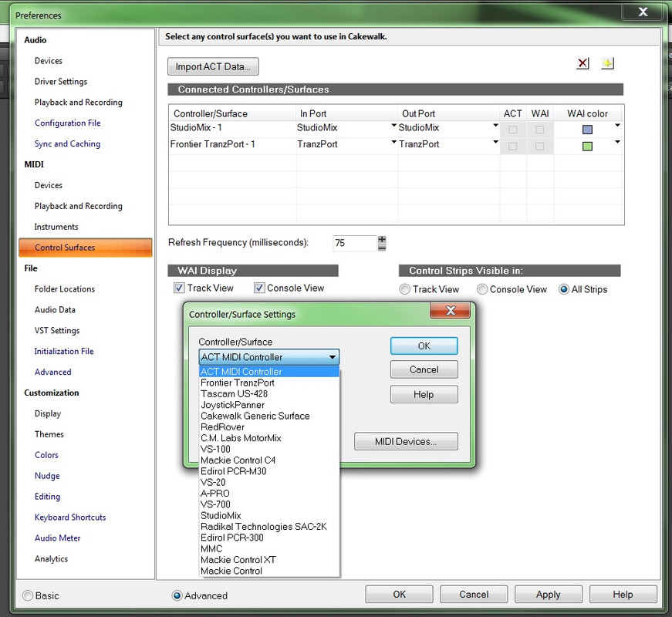
Task: Switch to Basic preferences mode
Action: point(28,595)
